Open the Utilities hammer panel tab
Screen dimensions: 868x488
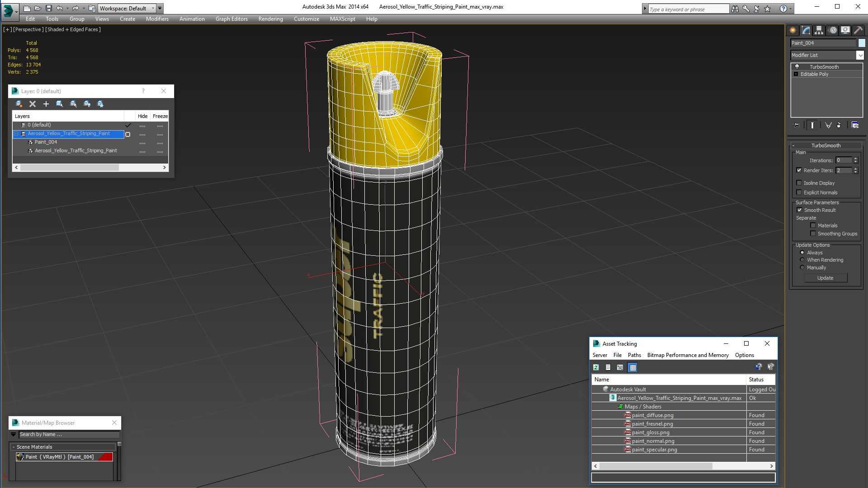click(858, 30)
